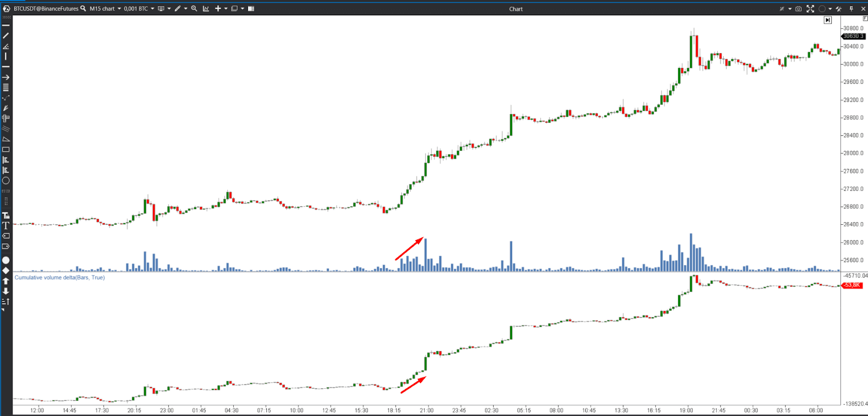Viewport: 868px width, 416px height.
Task: Click the search magnifier next to BTCUSDT
Action: [x=83, y=8]
